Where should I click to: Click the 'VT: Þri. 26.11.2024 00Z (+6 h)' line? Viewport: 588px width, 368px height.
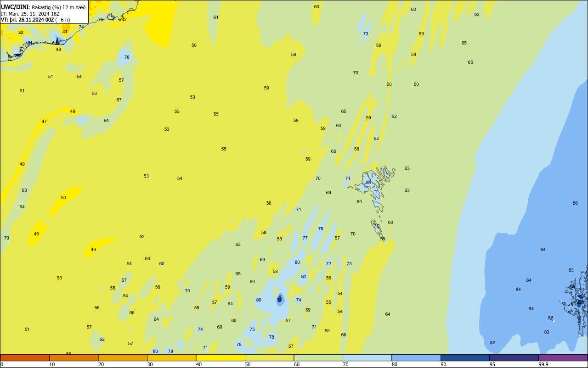(35, 20)
